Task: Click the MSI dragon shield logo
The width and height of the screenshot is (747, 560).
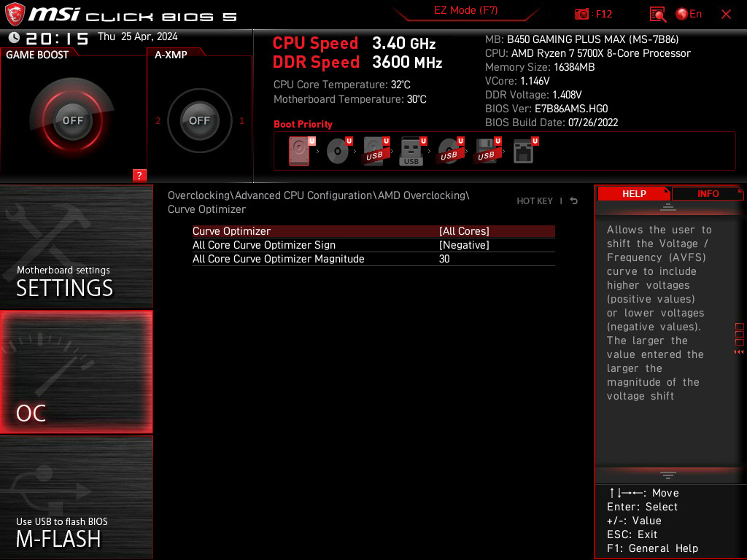Action: click(15, 14)
